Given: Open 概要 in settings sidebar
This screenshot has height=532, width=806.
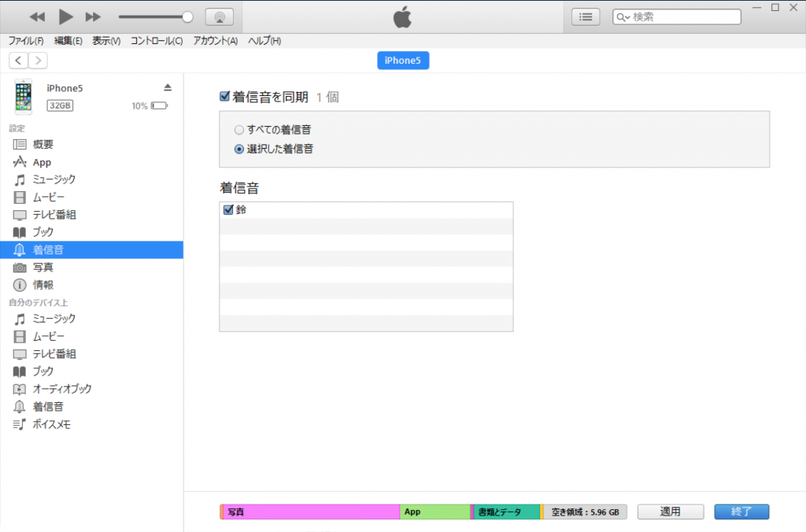Looking at the screenshot, I should pyautogui.click(x=91, y=145).
